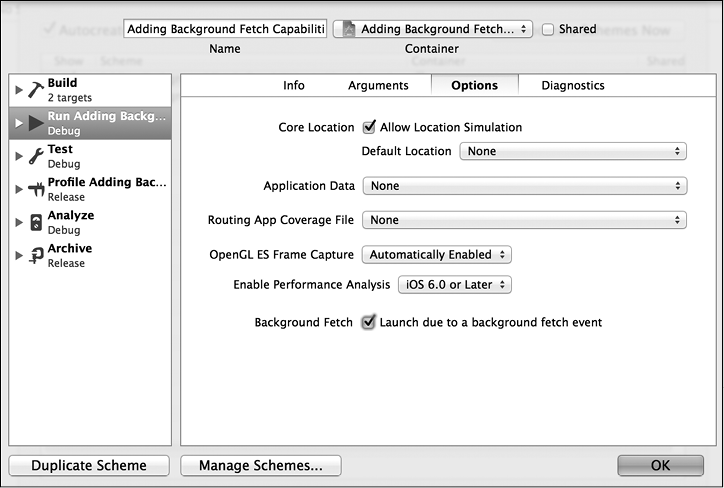Open the Application Data dropdown
724x488 pixels.
[523, 186]
